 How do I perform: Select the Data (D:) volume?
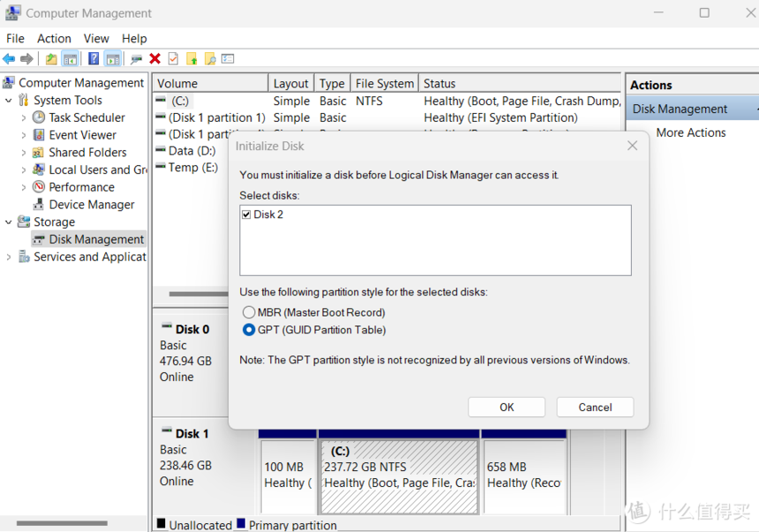click(192, 151)
